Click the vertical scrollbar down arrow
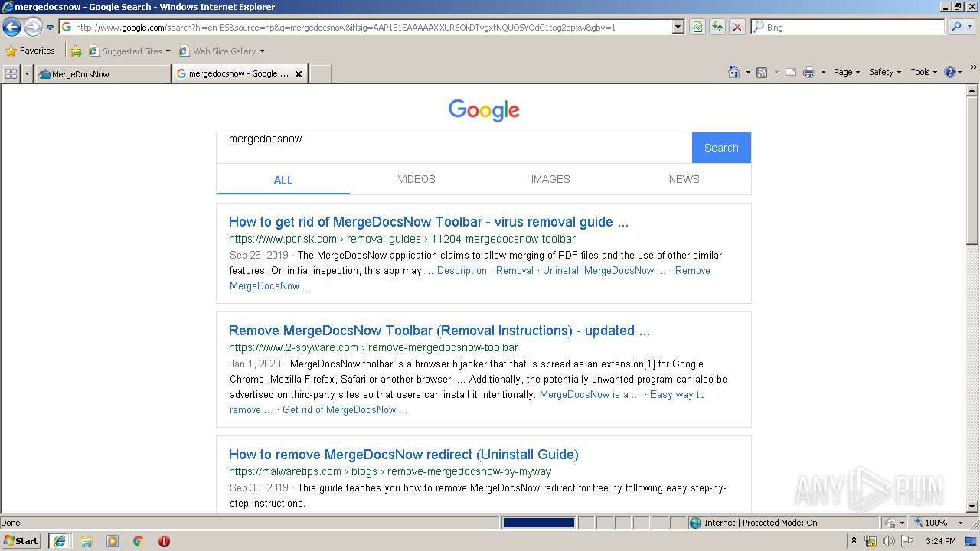Image resolution: width=980 pixels, height=551 pixels. pyautogui.click(x=972, y=506)
